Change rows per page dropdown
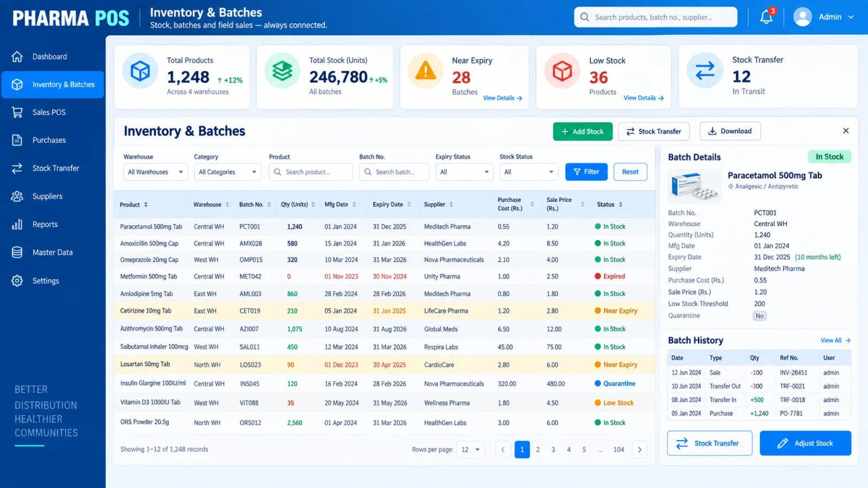 470,450
